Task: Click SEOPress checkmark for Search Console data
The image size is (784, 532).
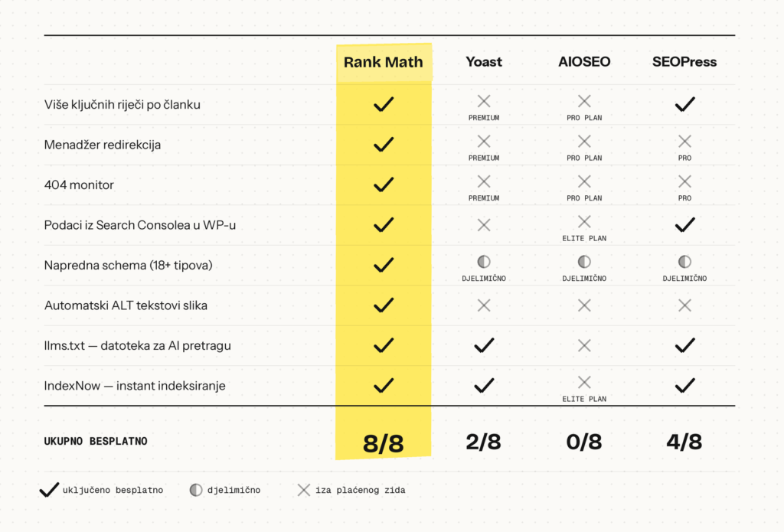Action: [x=684, y=224]
